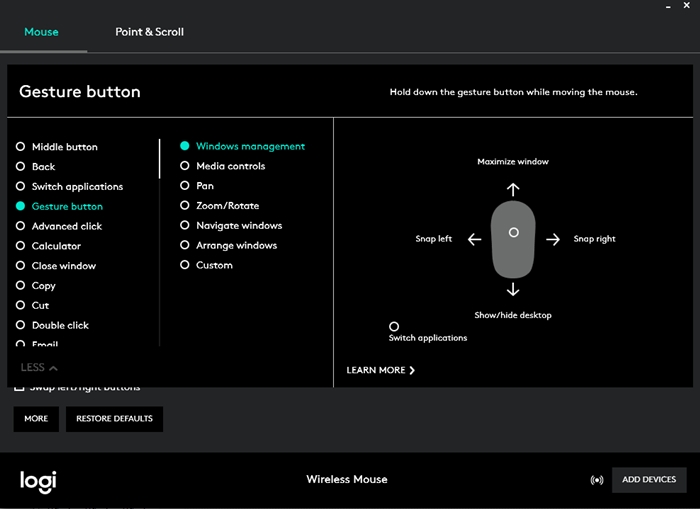Collapse the list with LESS chevron
The width and height of the screenshot is (700, 509).
(39, 368)
